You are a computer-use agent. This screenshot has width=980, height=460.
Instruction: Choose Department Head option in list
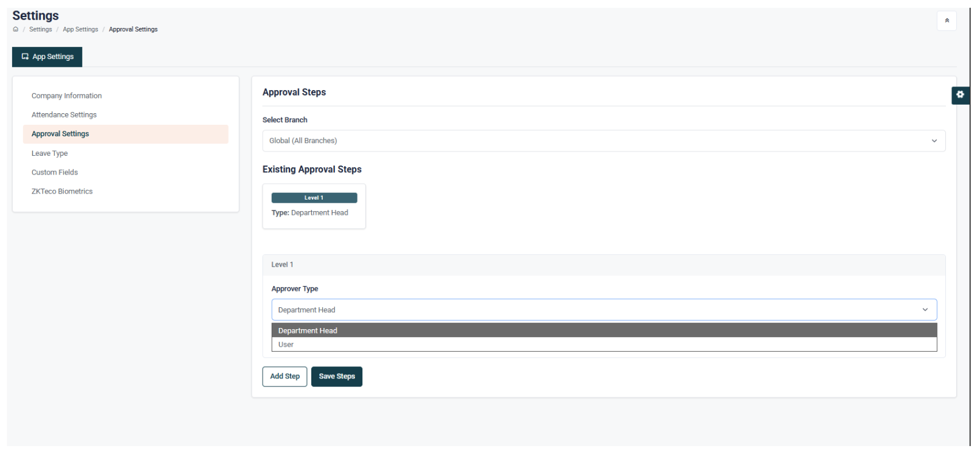(x=308, y=330)
